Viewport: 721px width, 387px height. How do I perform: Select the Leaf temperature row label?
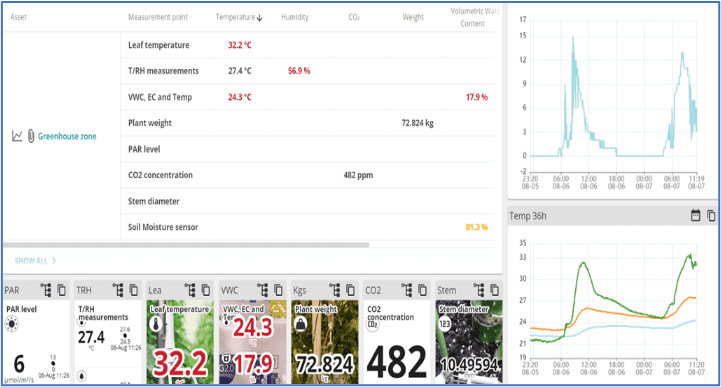[159, 45]
